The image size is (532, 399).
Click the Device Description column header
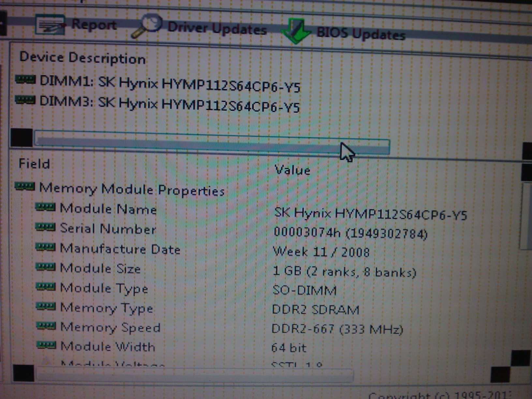click(82, 58)
